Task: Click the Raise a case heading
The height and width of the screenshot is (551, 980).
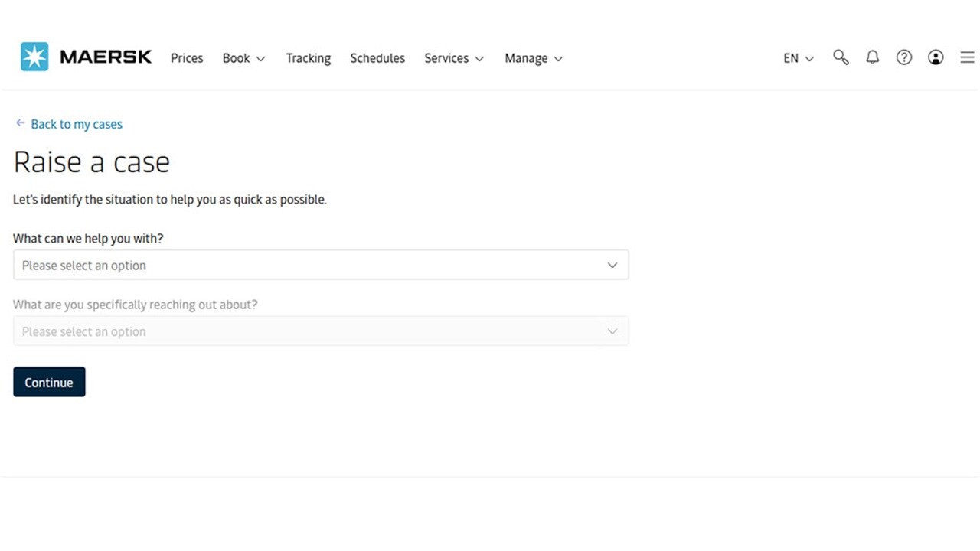Action: click(92, 162)
